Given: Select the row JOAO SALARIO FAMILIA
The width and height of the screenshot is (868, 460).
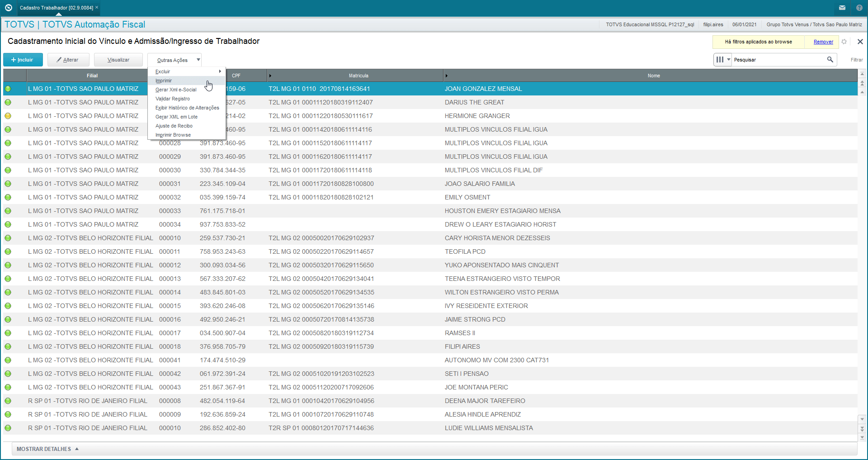Looking at the screenshot, I should coord(430,184).
